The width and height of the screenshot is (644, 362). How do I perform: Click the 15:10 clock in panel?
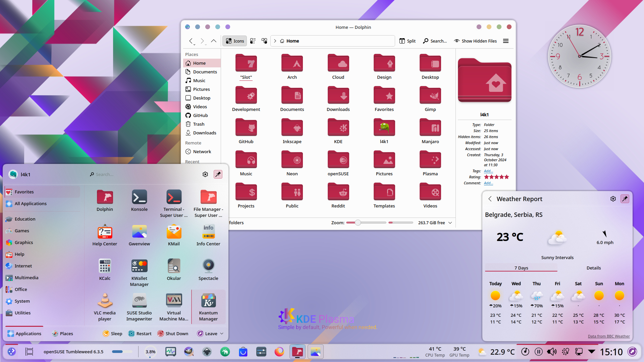coord(611,352)
